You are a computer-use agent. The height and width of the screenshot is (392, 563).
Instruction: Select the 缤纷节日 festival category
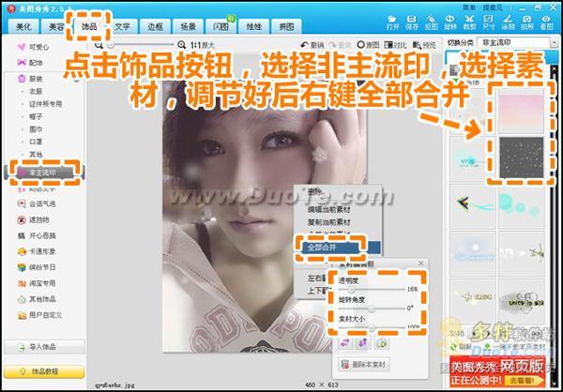coord(37,267)
